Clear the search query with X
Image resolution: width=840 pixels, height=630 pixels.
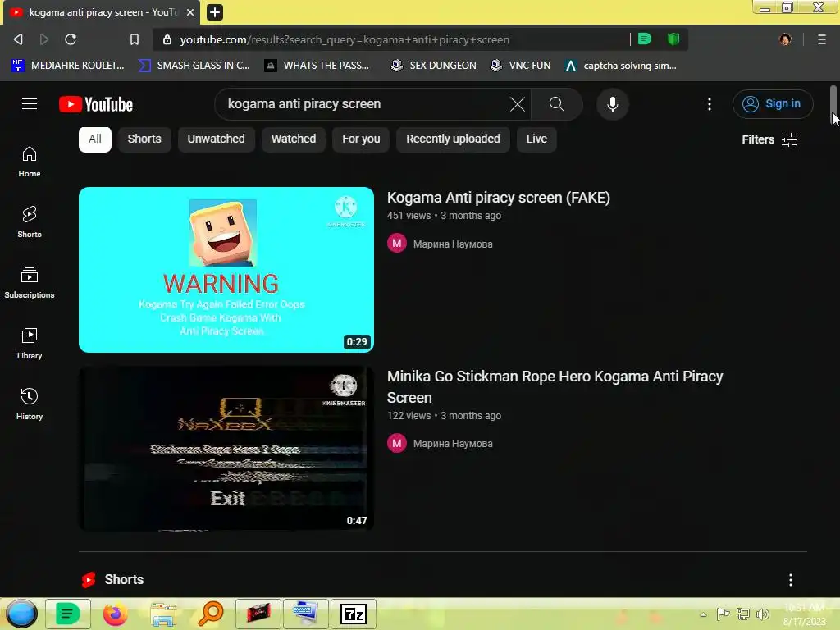pyautogui.click(x=517, y=104)
